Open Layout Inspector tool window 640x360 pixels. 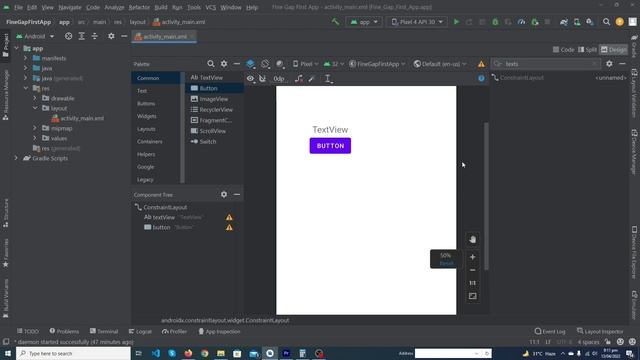click(x=600, y=331)
